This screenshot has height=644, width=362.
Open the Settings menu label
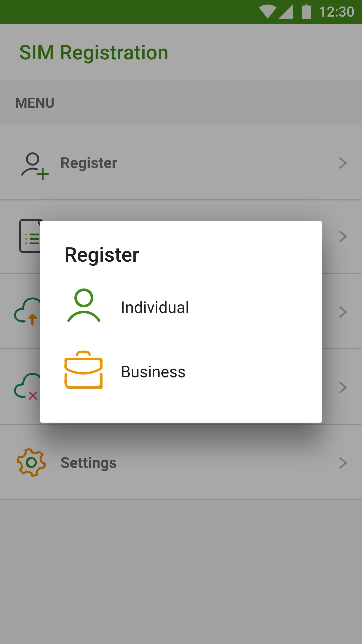point(88,463)
